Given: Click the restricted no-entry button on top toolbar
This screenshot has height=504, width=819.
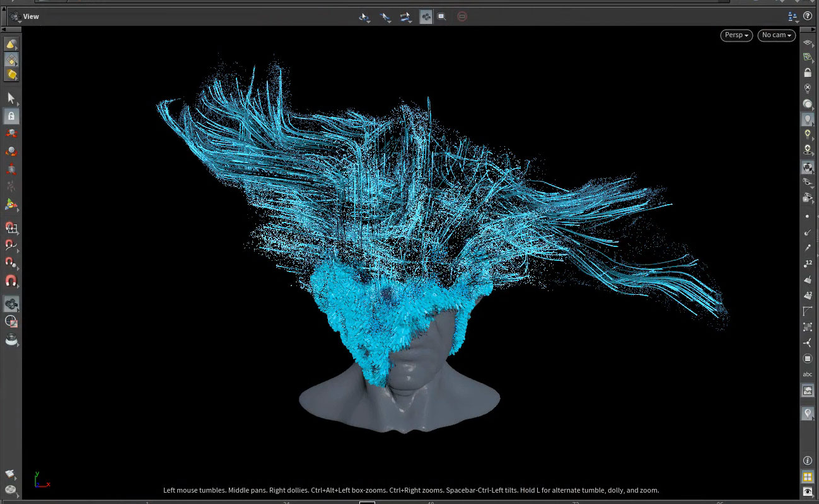Looking at the screenshot, I should click(462, 16).
